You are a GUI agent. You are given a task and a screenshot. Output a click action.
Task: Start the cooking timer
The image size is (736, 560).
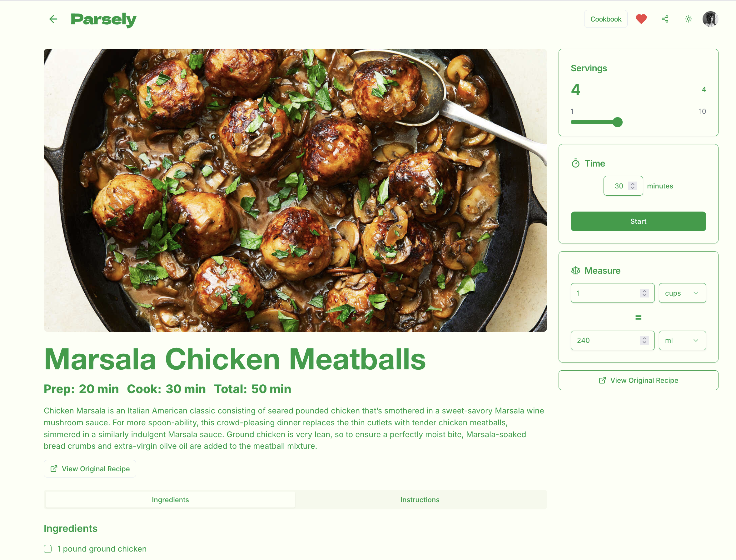[x=638, y=221]
